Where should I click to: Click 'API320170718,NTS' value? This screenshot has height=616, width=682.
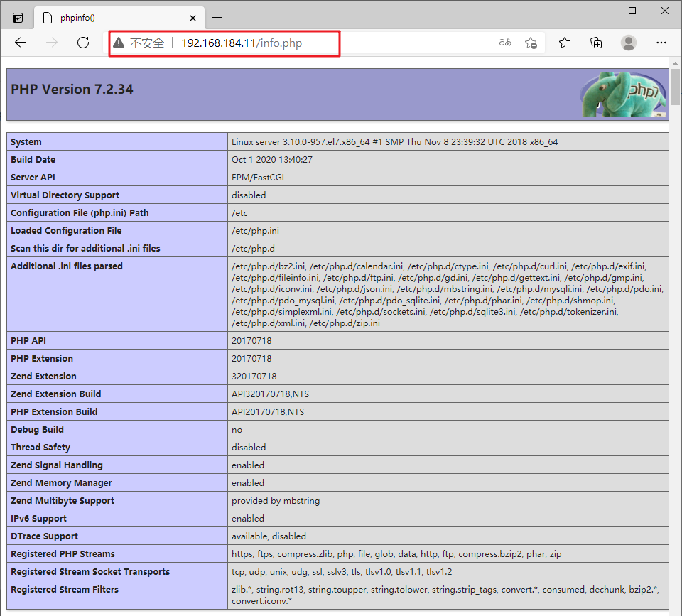(x=270, y=394)
